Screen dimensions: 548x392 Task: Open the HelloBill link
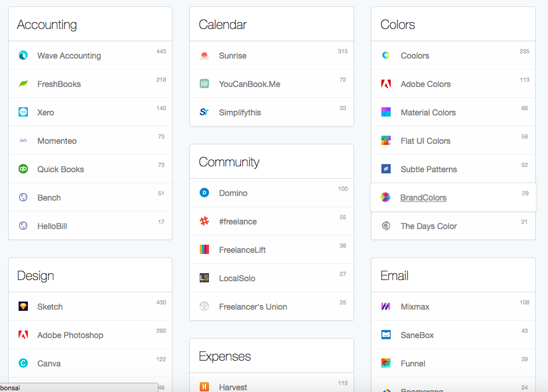[x=52, y=226]
